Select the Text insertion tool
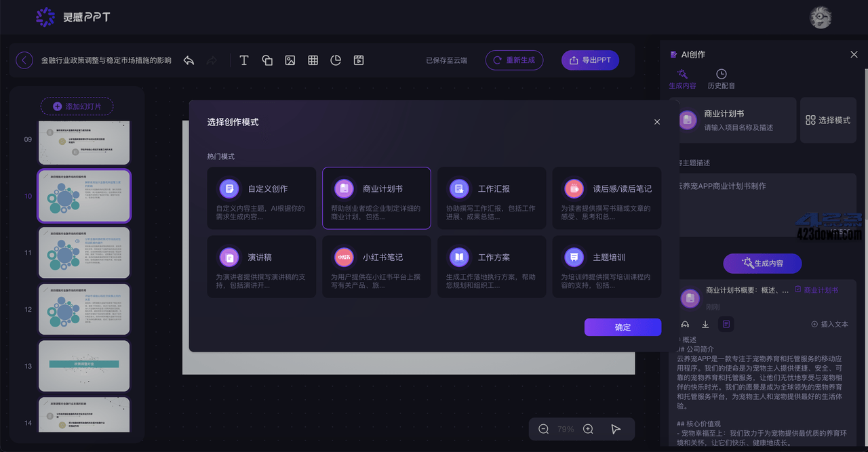The image size is (868, 452). 244,60
